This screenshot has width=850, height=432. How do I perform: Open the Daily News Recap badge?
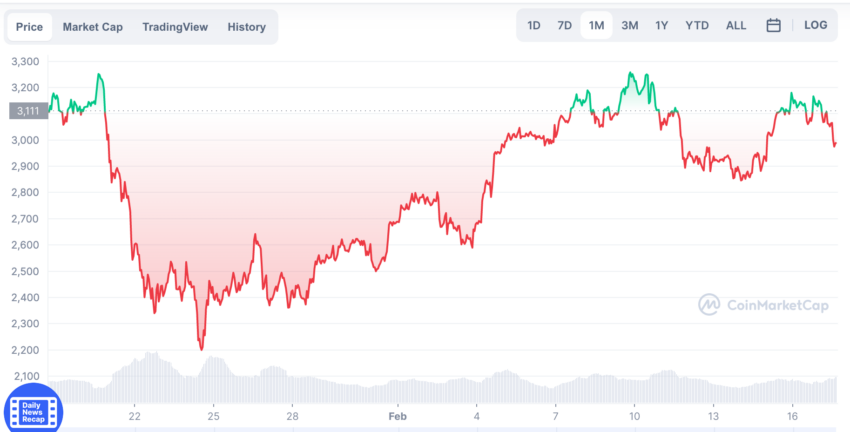coord(33,410)
